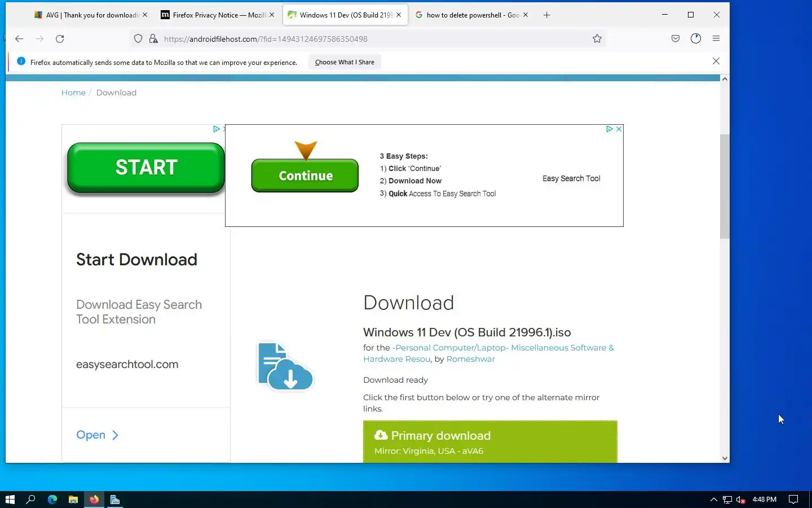Image resolution: width=812 pixels, height=508 pixels.
Task: Open Personal Computer/Laptop Miscellaneous Software link
Action: pyautogui.click(x=488, y=353)
